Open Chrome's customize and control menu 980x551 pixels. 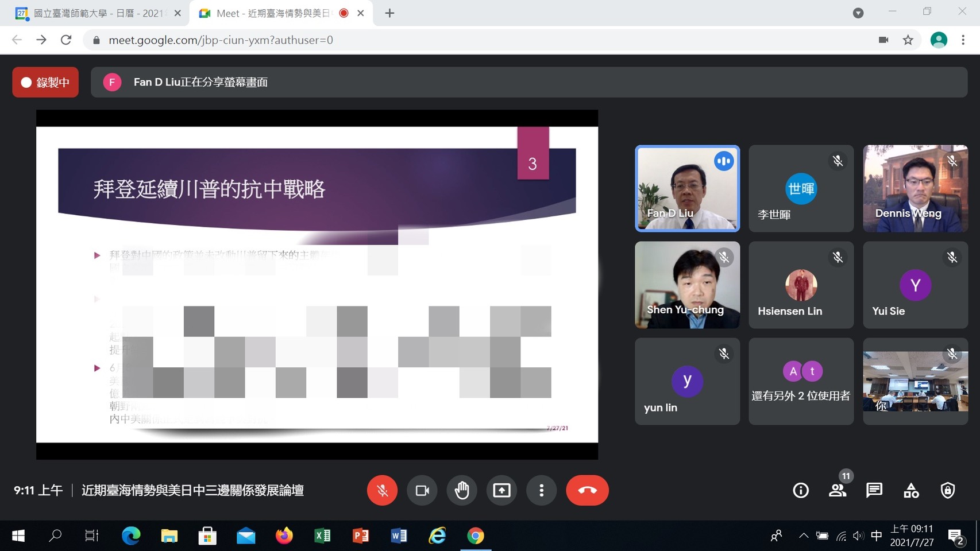point(963,40)
